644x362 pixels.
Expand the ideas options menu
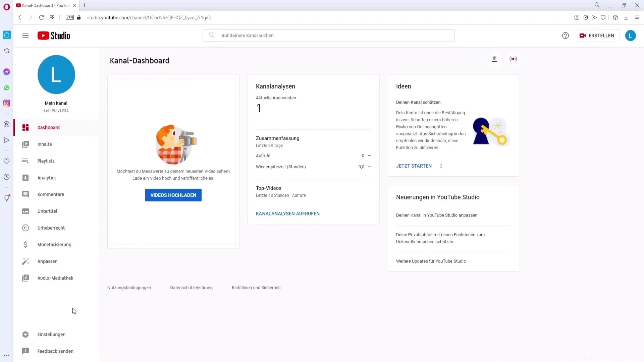click(x=441, y=166)
